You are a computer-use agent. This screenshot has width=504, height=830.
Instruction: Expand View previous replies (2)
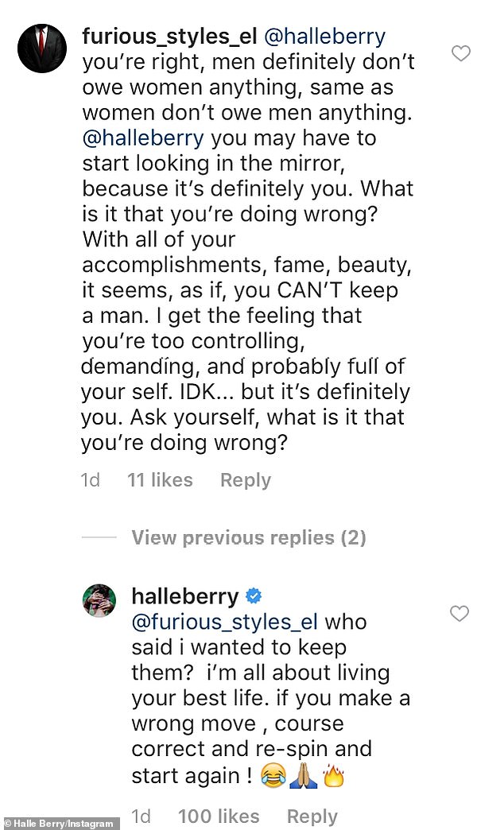[x=248, y=537]
